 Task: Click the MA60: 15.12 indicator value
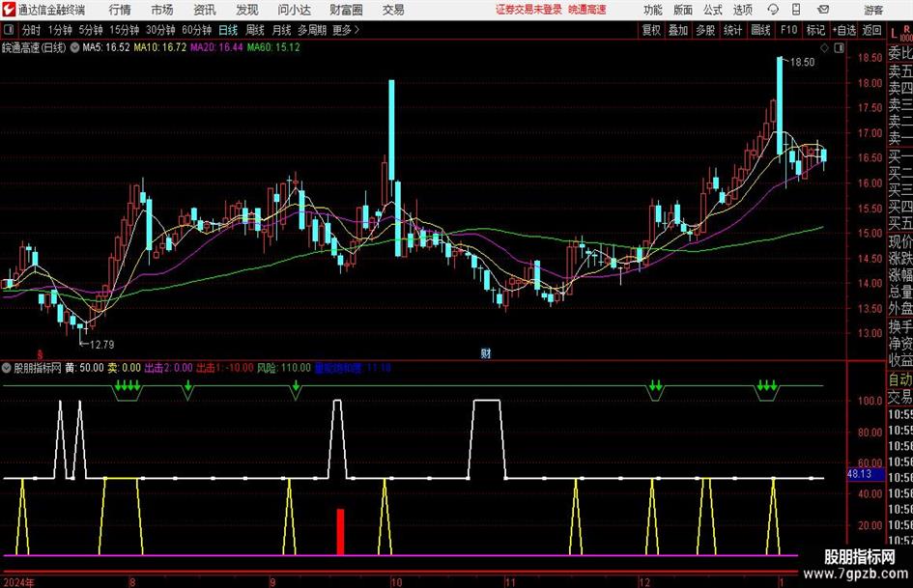273,47
